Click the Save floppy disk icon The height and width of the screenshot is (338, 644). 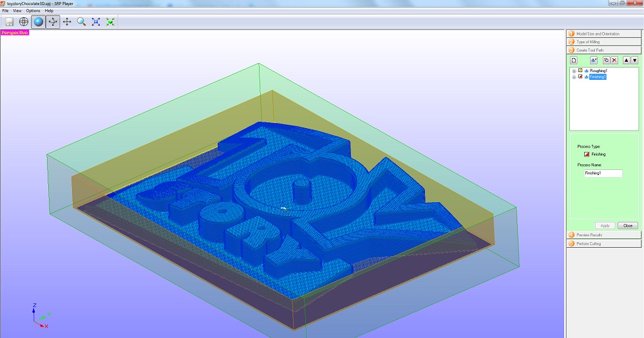[x=10, y=22]
